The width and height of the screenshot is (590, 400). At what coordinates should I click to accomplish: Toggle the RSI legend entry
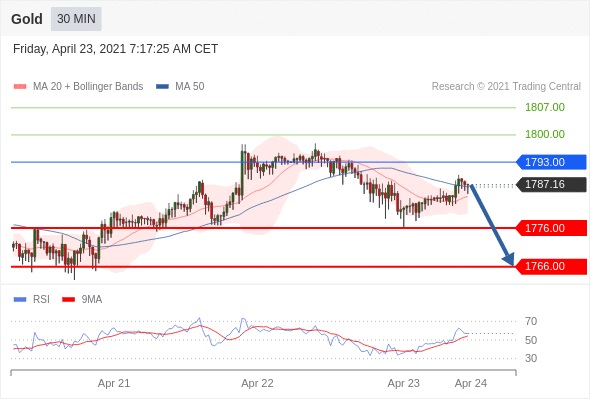coord(32,300)
